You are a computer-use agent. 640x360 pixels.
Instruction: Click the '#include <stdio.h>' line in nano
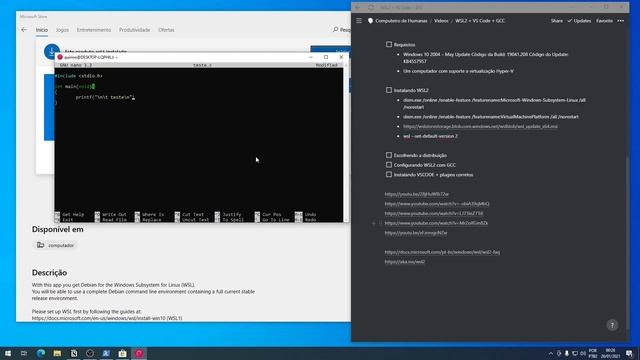[x=78, y=76]
